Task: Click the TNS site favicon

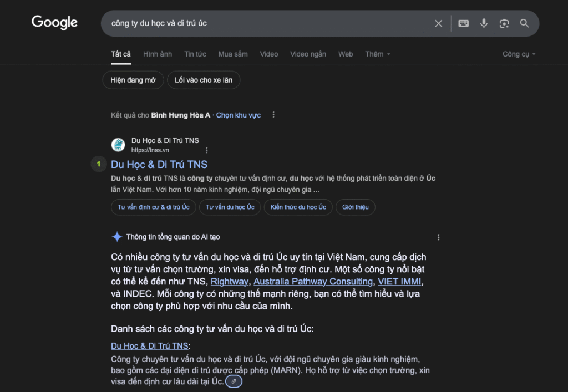Action: [x=118, y=145]
